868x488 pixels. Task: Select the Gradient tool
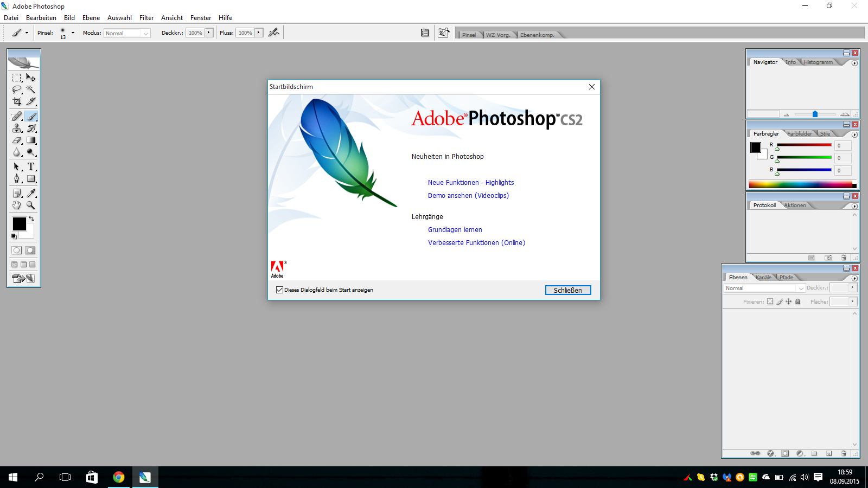point(31,140)
